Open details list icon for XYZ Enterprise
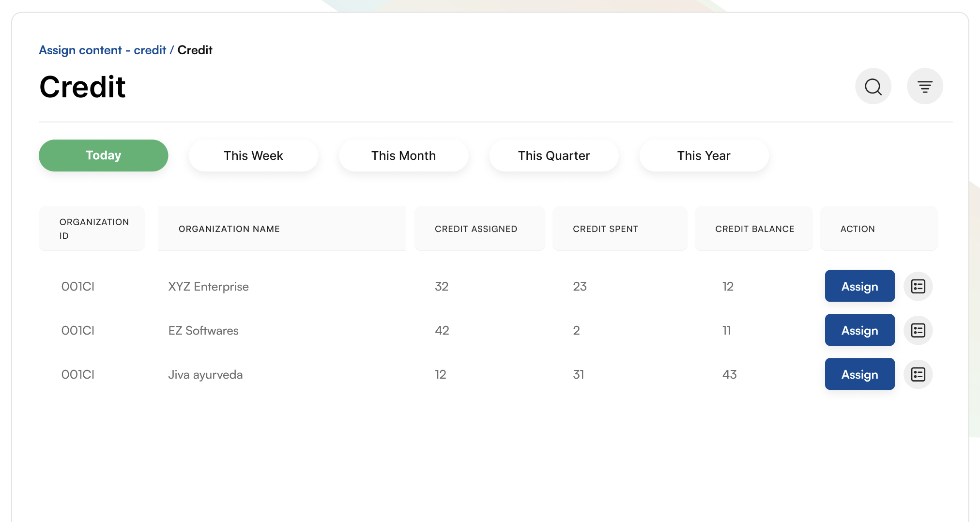The height and width of the screenshot is (522, 980). tap(918, 286)
